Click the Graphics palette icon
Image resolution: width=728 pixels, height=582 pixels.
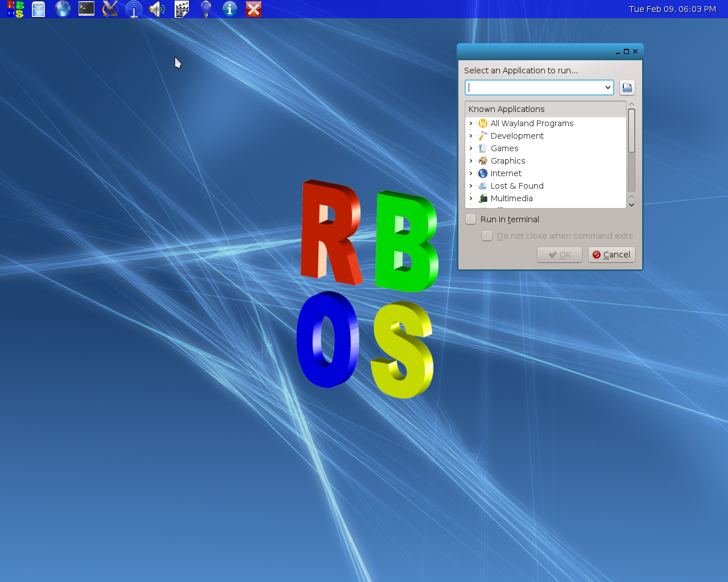pos(483,161)
